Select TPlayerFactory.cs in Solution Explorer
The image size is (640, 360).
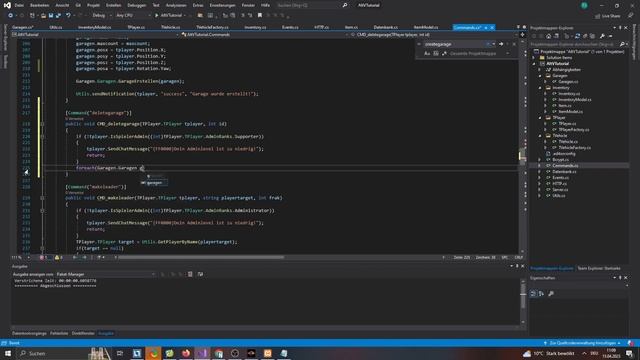click(x=574, y=130)
